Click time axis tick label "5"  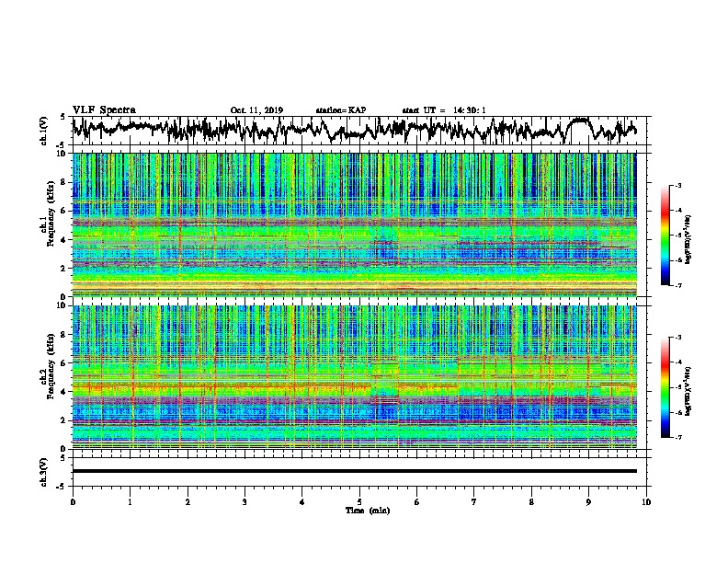[x=359, y=502]
